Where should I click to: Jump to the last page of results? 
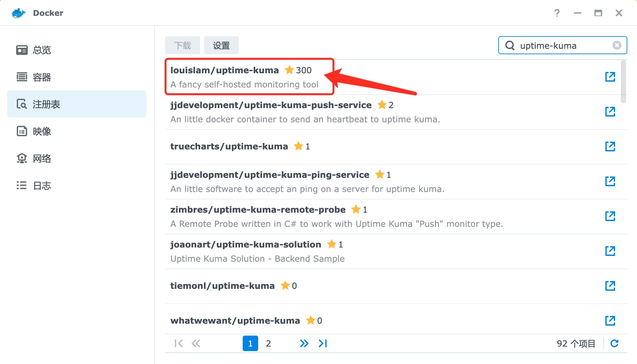point(323,343)
